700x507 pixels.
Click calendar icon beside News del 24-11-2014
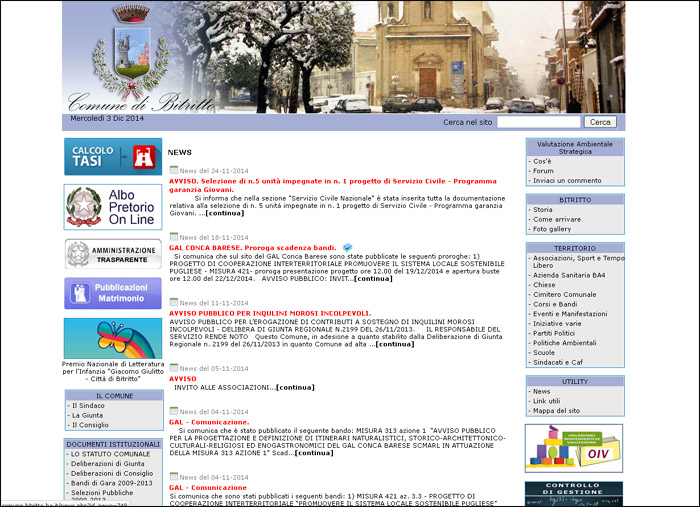pyautogui.click(x=174, y=170)
